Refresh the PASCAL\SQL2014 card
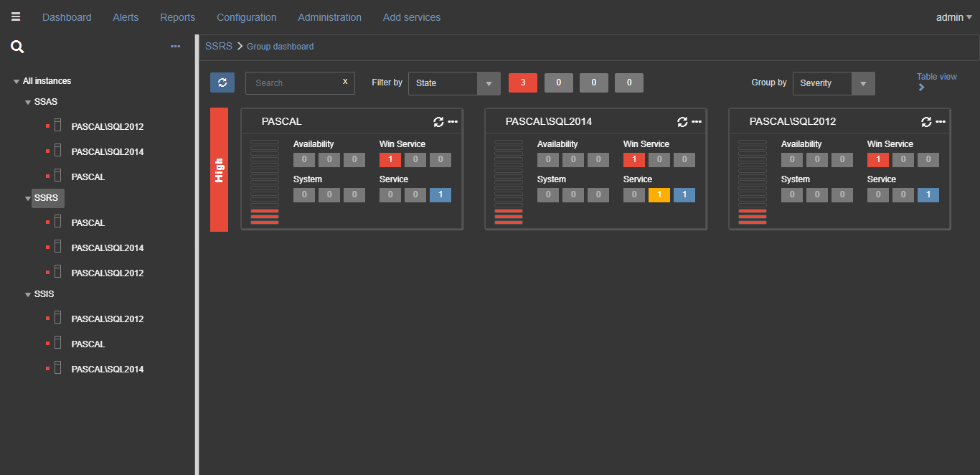Screen dimensions: 980x475 (683, 122)
